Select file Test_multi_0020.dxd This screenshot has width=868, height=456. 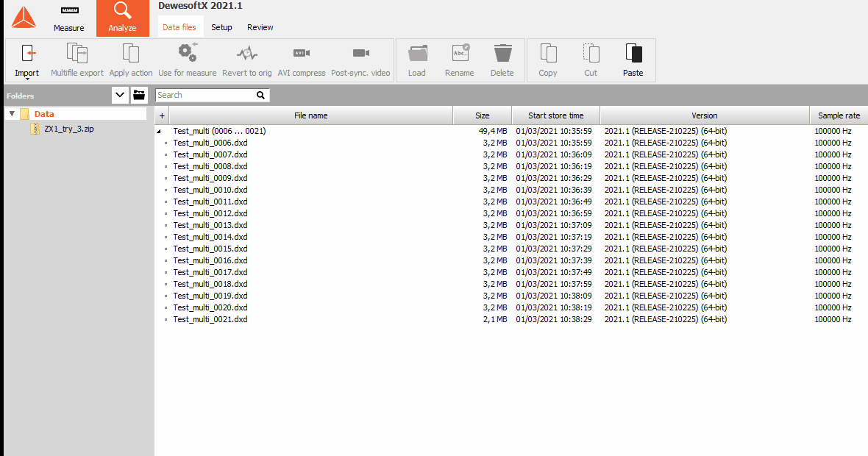pyautogui.click(x=210, y=307)
